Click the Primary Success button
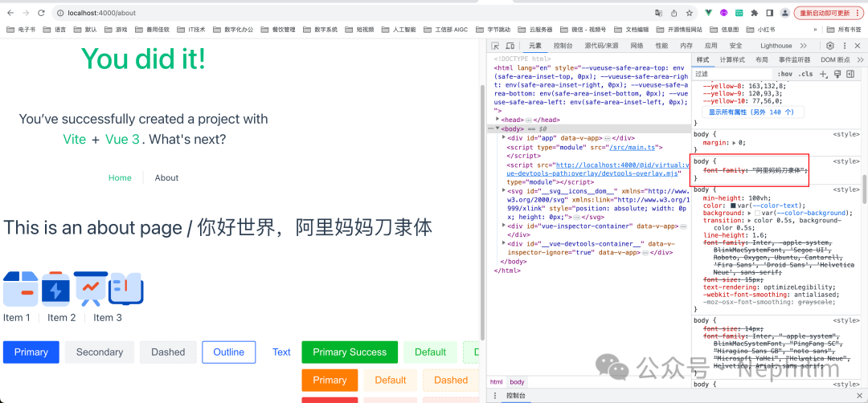 tap(350, 352)
